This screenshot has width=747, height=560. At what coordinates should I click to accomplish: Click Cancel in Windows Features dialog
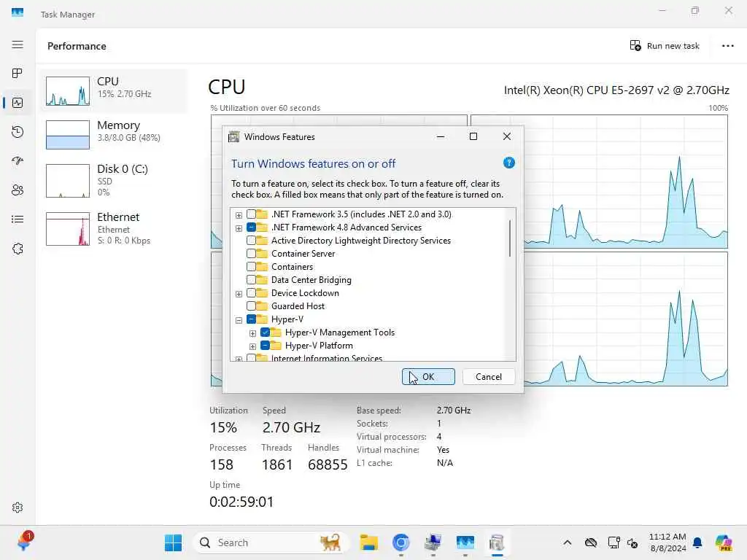[x=488, y=377]
